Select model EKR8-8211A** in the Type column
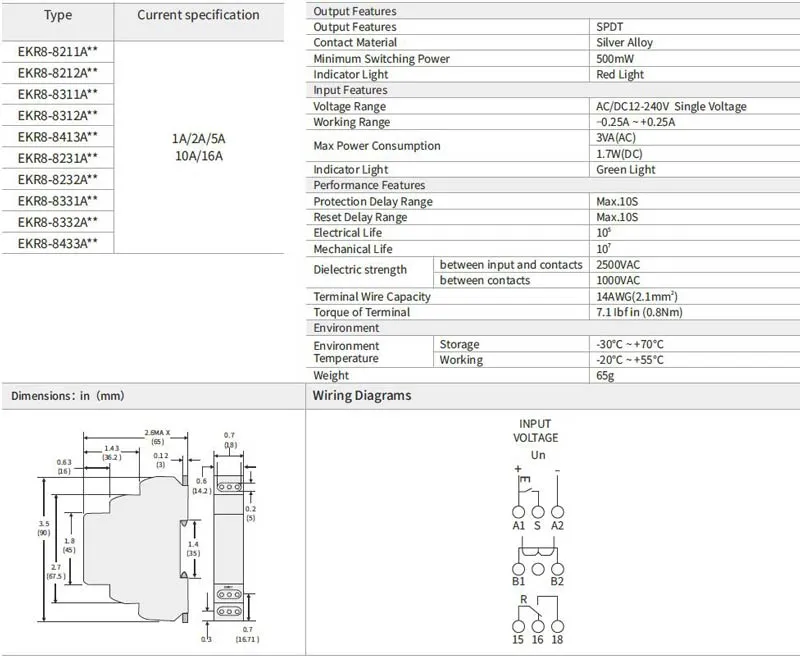 click(58, 51)
